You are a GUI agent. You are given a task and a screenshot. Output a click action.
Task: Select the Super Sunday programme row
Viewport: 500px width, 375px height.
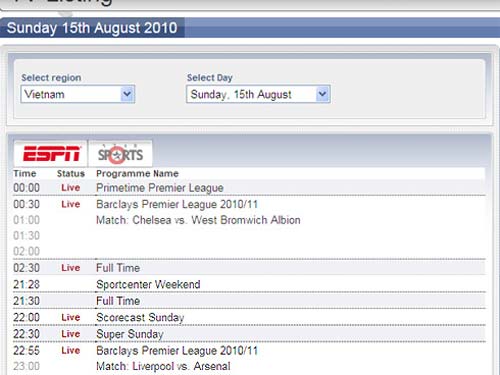(x=249, y=334)
